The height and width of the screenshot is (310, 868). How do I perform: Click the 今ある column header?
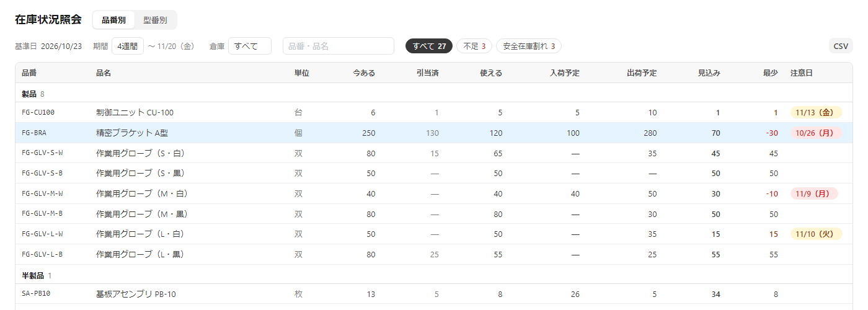tap(364, 73)
